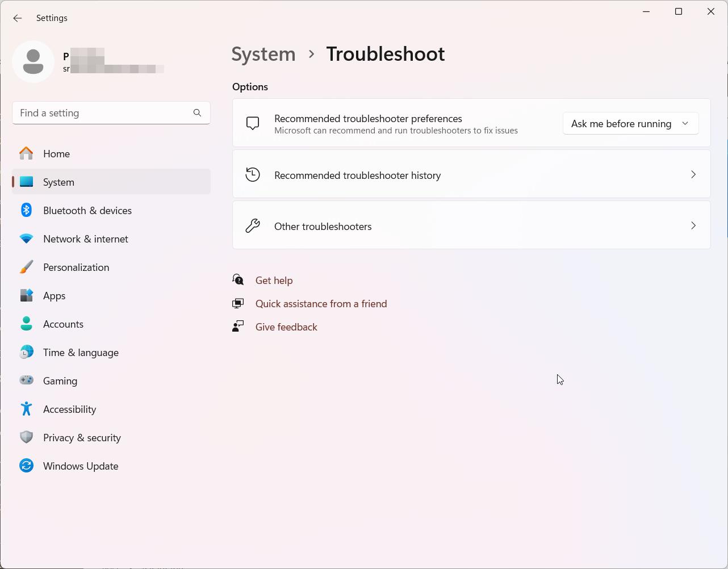Open Other troubleshooters row
728x569 pixels.
[471, 225]
